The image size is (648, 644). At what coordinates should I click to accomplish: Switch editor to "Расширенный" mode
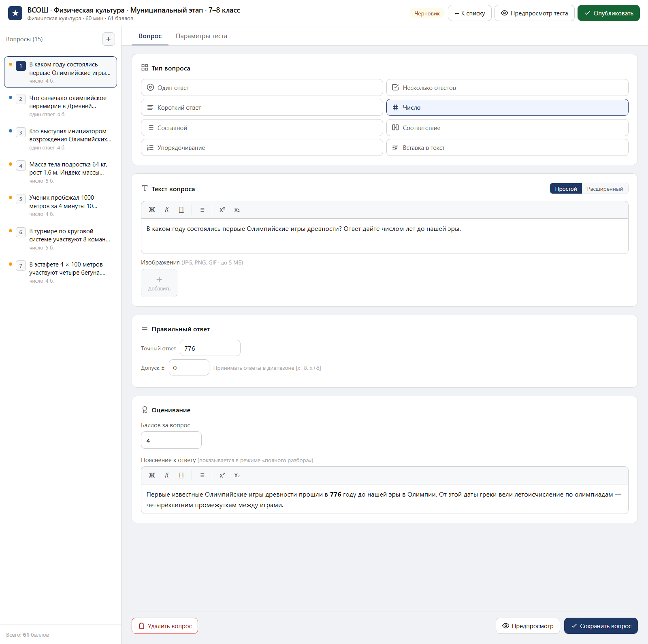point(605,189)
